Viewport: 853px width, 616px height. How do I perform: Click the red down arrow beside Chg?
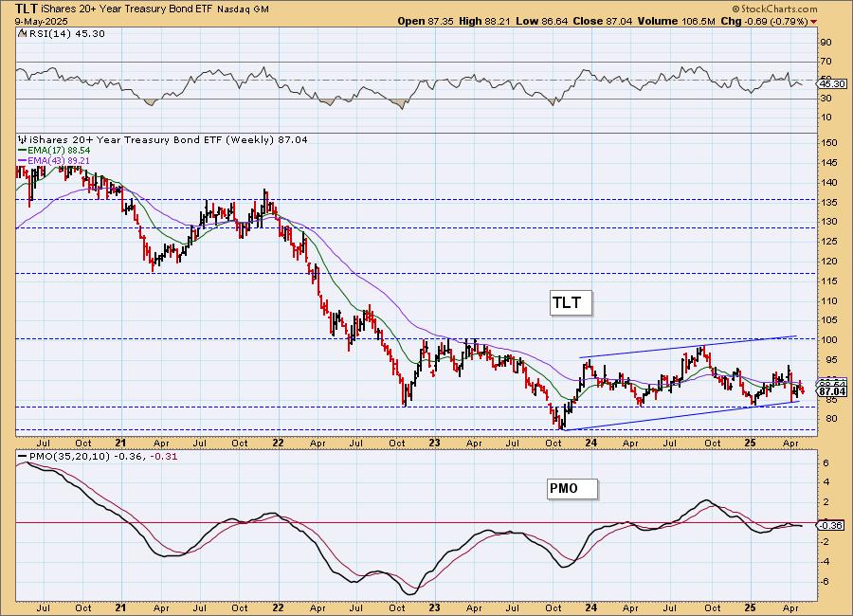pyautogui.click(x=814, y=22)
